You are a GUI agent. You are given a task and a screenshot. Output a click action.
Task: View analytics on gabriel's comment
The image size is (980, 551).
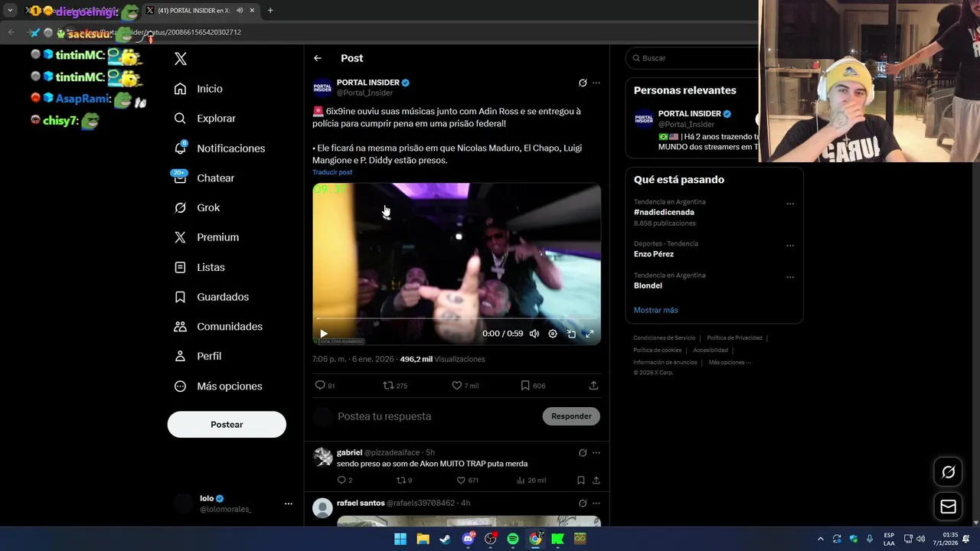point(531,481)
